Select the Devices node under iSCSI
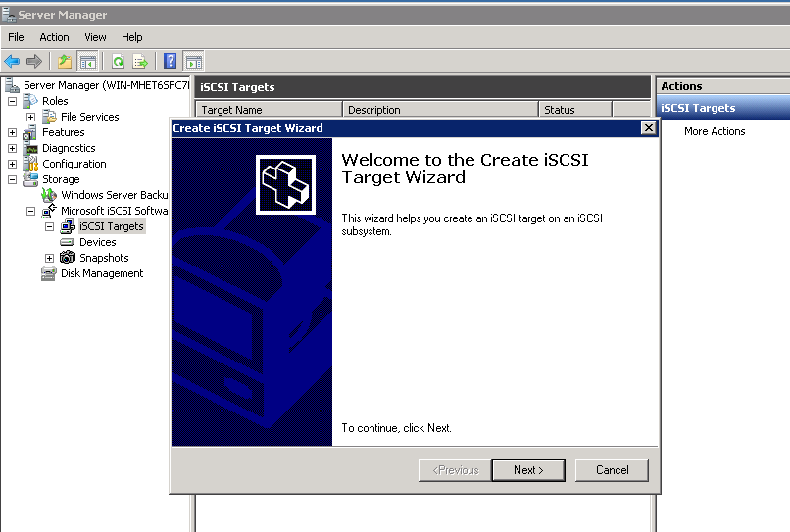The width and height of the screenshot is (790, 532). point(98,242)
